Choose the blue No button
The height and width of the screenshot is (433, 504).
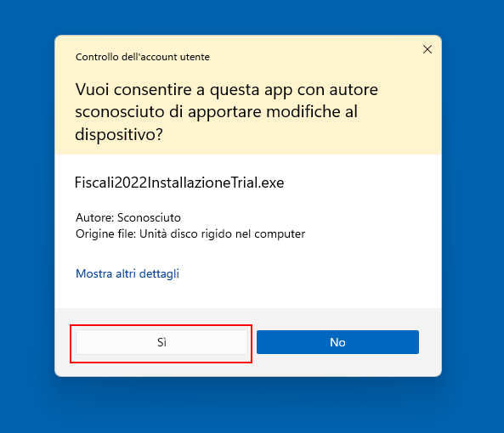pyautogui.click(x=337, y=342)
